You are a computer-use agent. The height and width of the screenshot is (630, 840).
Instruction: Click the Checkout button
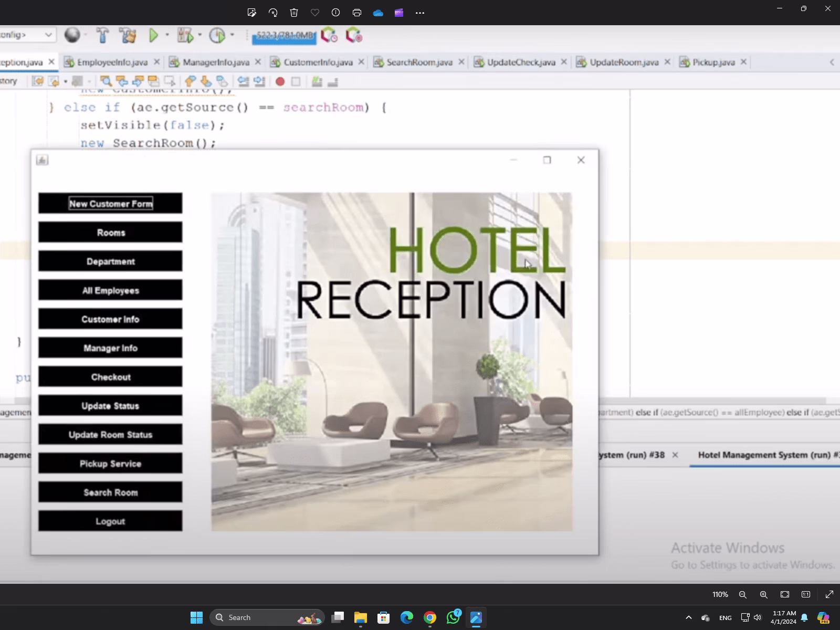click(110, 376)
